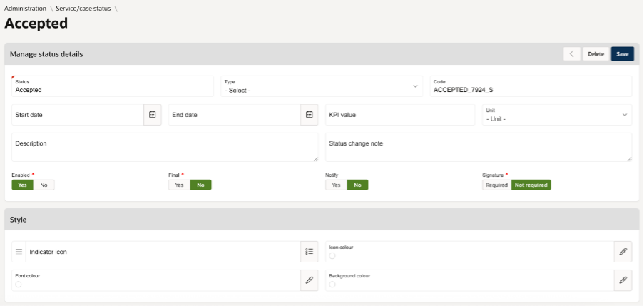Click the drag handle beside Indicator icon
The image size is (644, 306).
[19, 252]
